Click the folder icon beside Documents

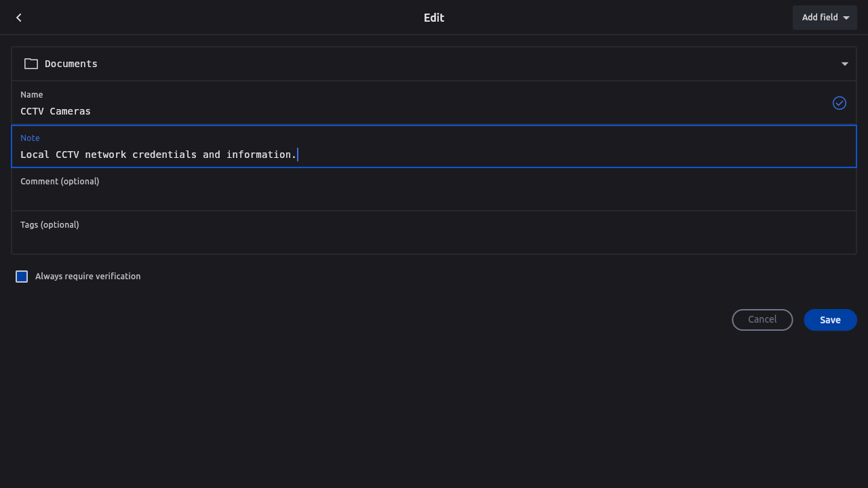(31, 64)
